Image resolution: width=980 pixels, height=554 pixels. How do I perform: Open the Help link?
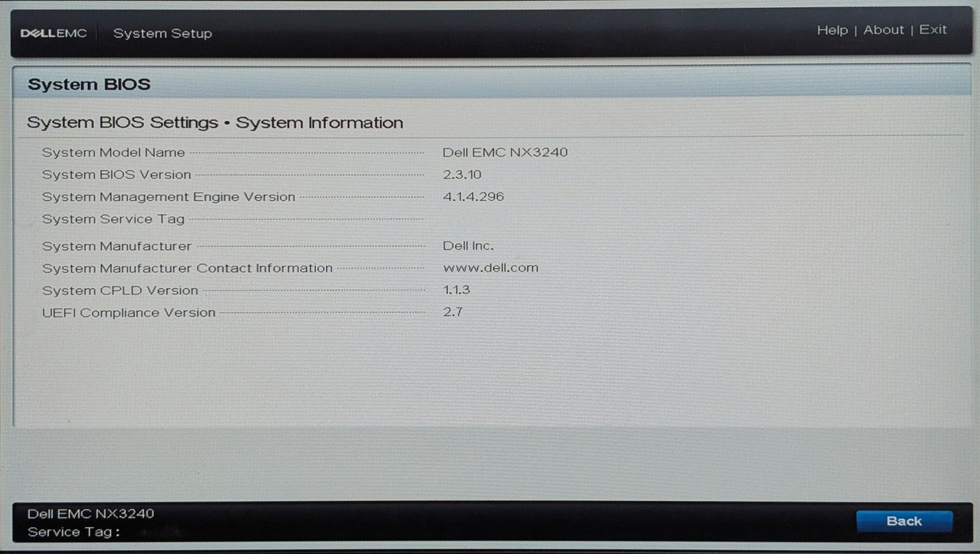[832, 30]
